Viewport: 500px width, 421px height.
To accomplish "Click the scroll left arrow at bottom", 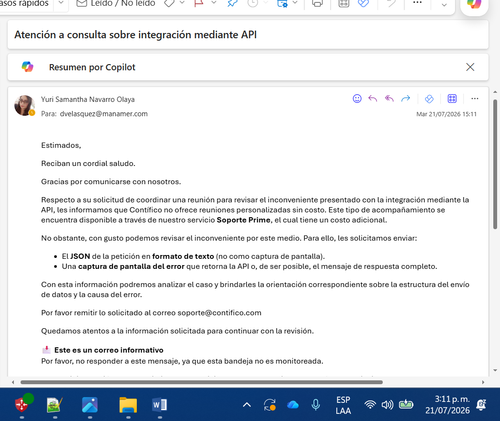I will [13, 382].
